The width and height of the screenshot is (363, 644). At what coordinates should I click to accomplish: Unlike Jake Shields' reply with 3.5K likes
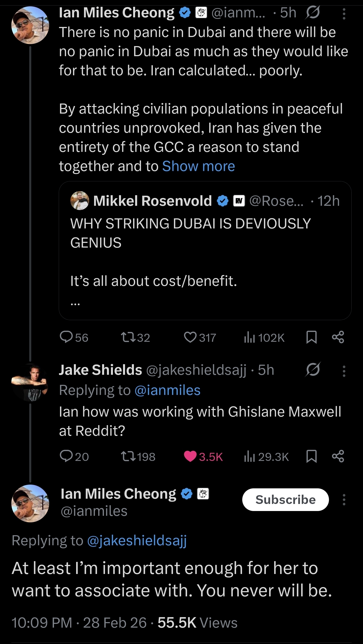[190, 456]
